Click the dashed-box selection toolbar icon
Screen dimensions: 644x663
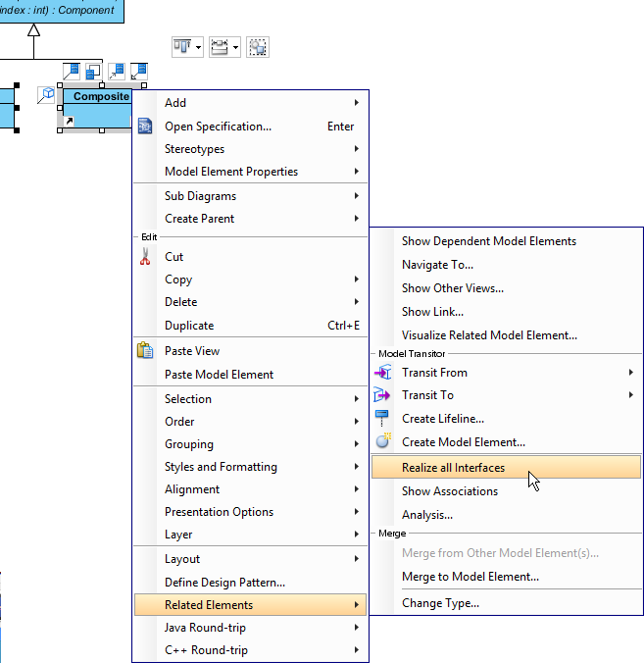[258, 47]
